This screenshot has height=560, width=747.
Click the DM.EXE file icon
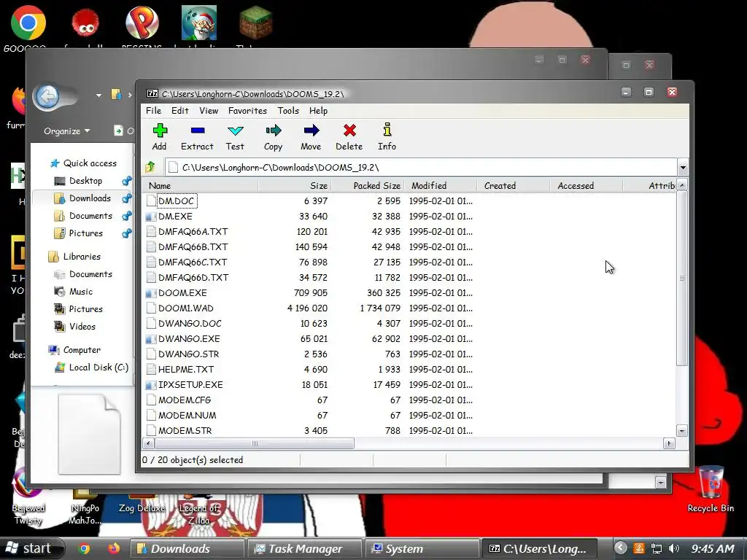point(150,216)
